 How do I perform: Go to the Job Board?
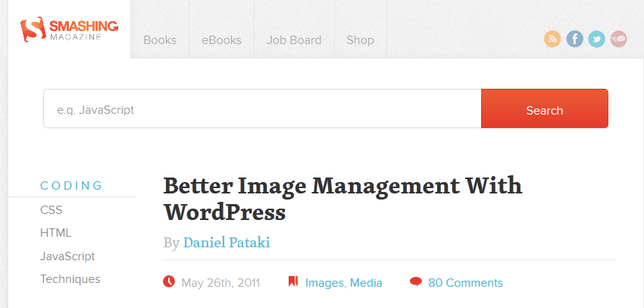coord(294,40)
